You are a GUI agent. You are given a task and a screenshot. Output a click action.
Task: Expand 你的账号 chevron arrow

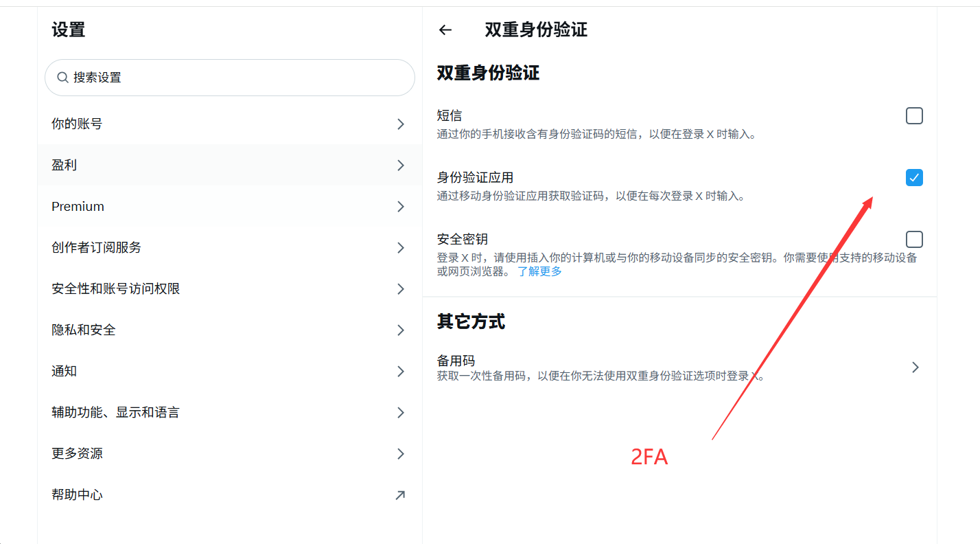(x=401, y=124)
